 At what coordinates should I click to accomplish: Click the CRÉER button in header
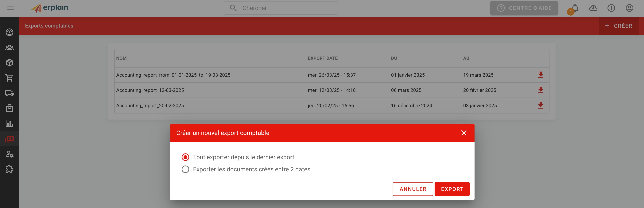coord(619,26)
